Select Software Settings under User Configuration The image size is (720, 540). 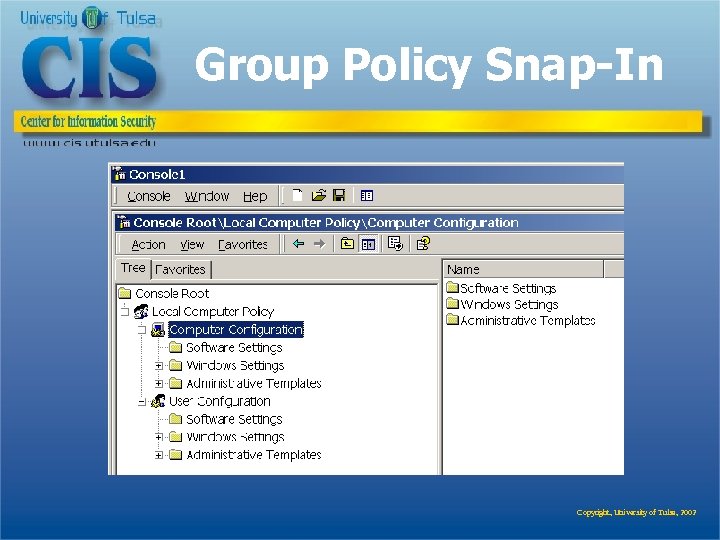click(234, 419)
